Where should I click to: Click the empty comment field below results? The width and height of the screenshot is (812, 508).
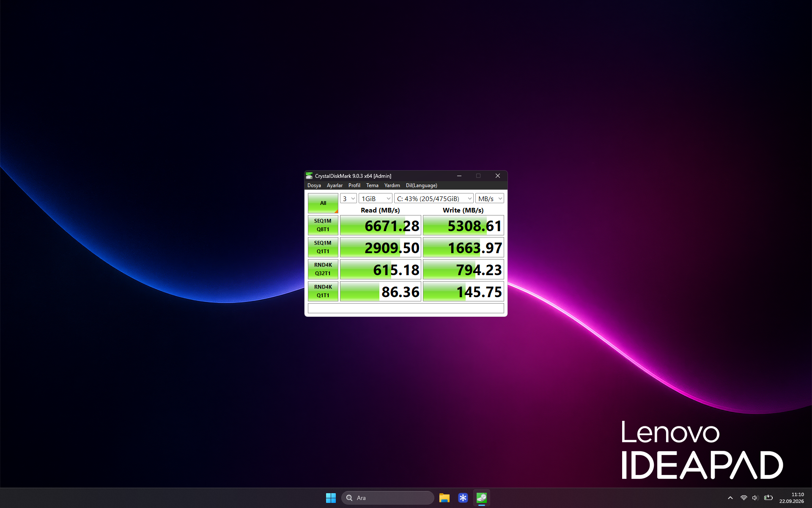tap(406, 308)
